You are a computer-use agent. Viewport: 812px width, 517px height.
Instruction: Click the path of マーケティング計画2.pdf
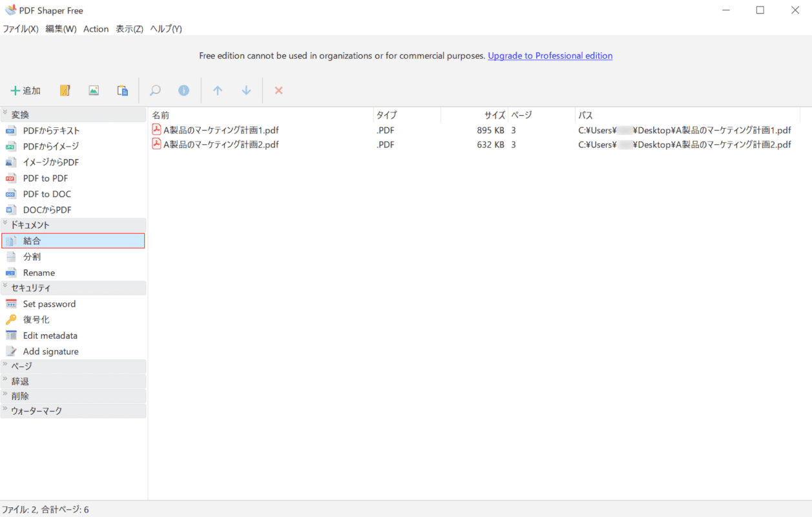pyautogui.click(x=685, y=145)
